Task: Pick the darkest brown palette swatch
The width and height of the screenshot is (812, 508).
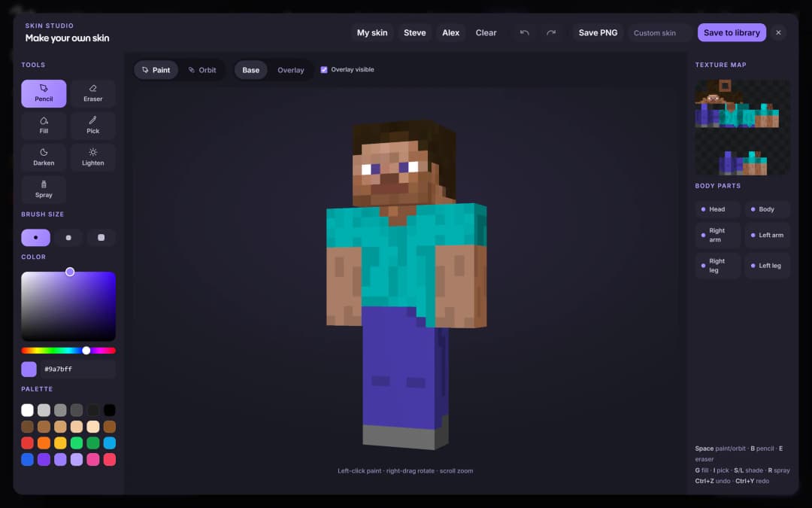Action: 28,427
